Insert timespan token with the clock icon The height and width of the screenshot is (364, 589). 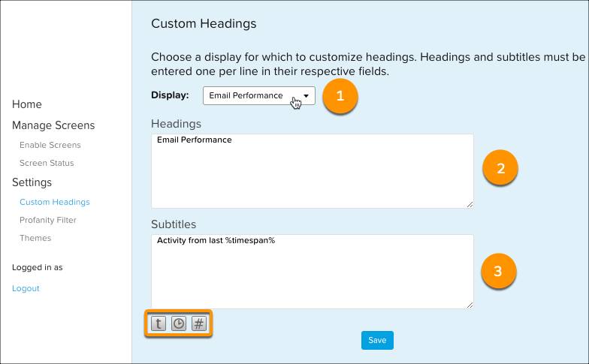click(x=179, y=323)
